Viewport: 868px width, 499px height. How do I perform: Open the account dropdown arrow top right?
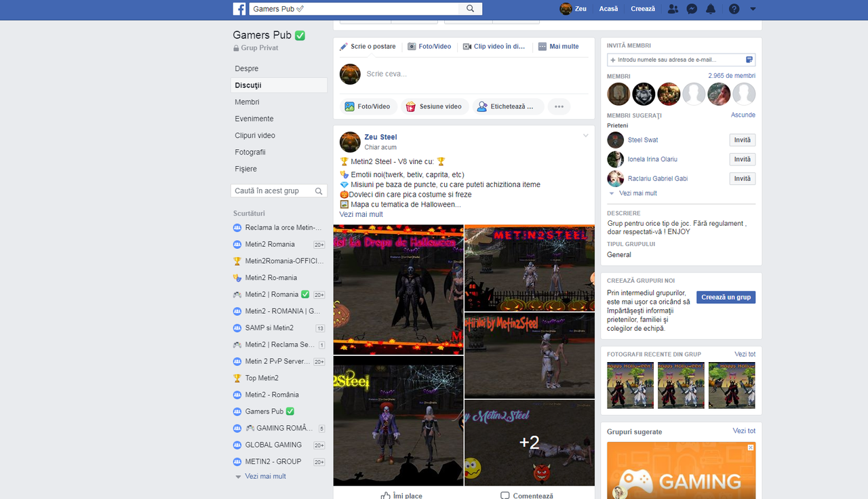point(753,8)
